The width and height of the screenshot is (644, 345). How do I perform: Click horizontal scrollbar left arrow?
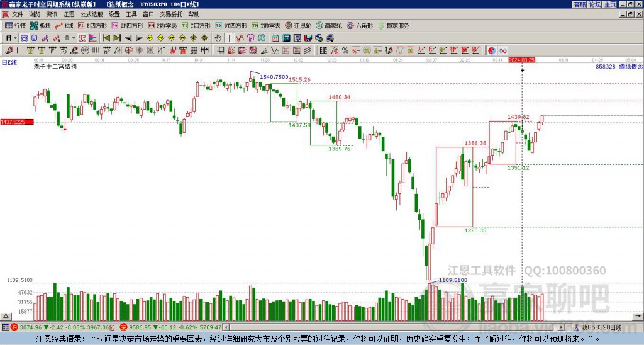[x=226, y=327]
